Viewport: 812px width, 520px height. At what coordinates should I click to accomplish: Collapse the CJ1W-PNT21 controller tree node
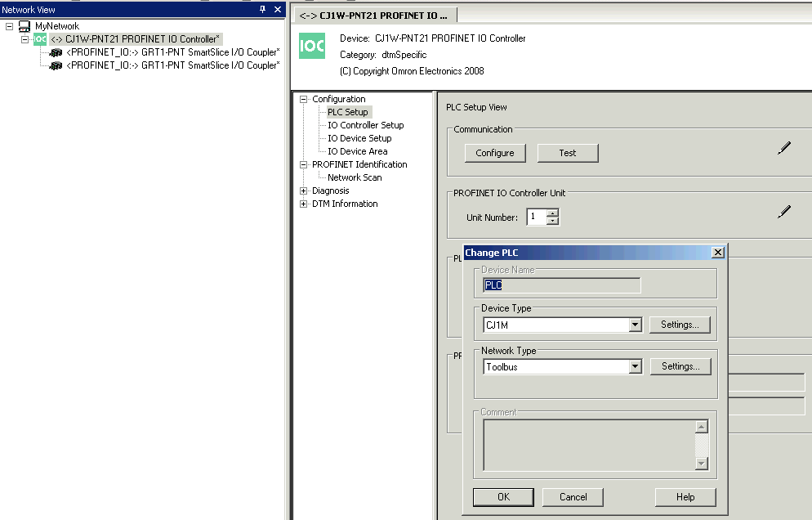pos(25,39)
